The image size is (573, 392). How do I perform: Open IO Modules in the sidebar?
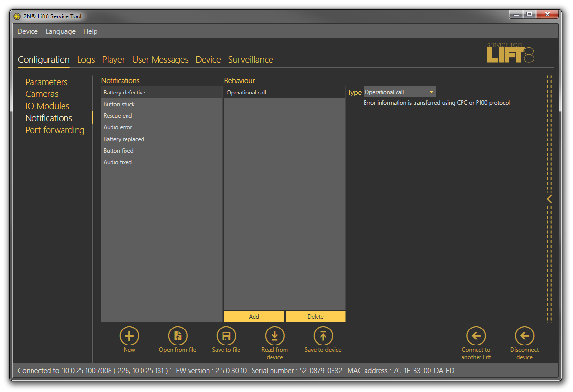pyautogui.click(x=47, y=106)
